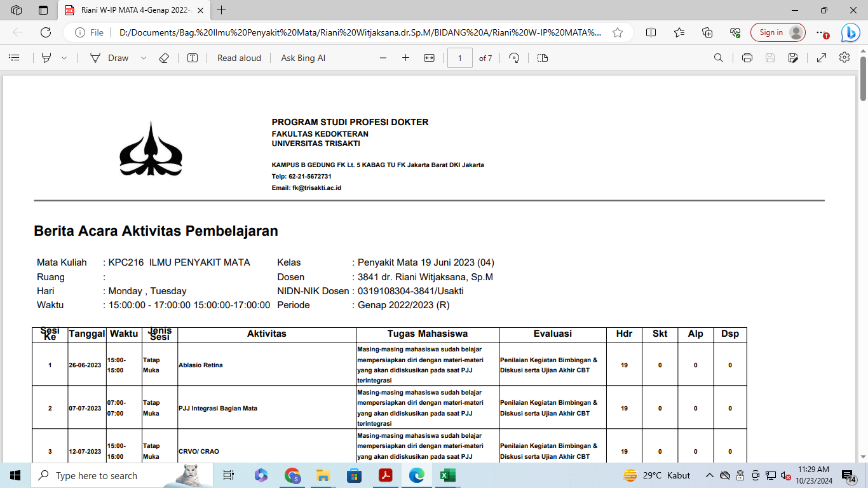Switch the page view layout
This screenshot has width=868, height=488.
point(542,58)
